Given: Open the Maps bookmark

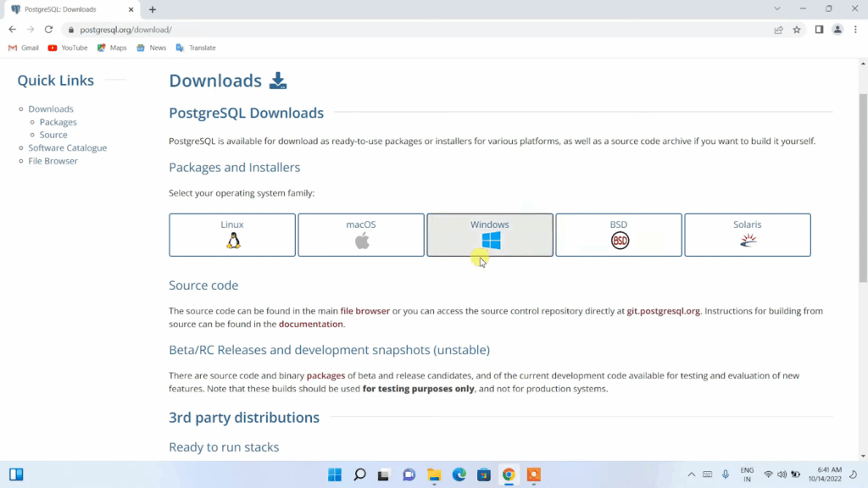Looking at the screenshot, I should [x=112, y=47].
